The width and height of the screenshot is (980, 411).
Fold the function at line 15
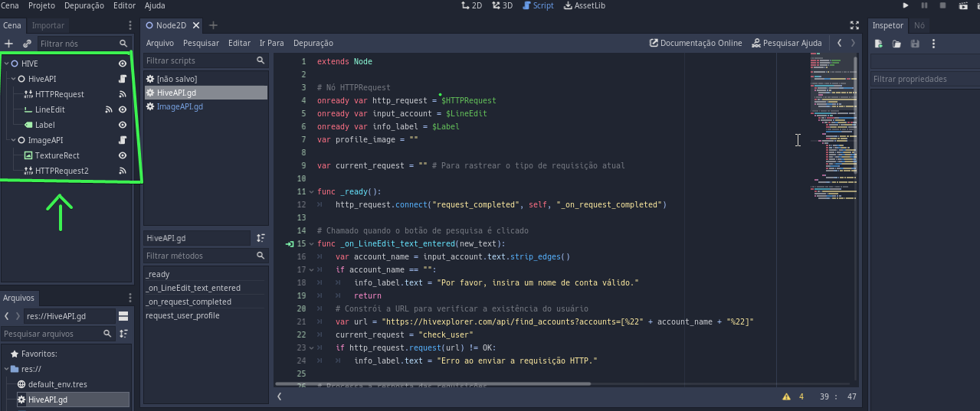[310, 243]
